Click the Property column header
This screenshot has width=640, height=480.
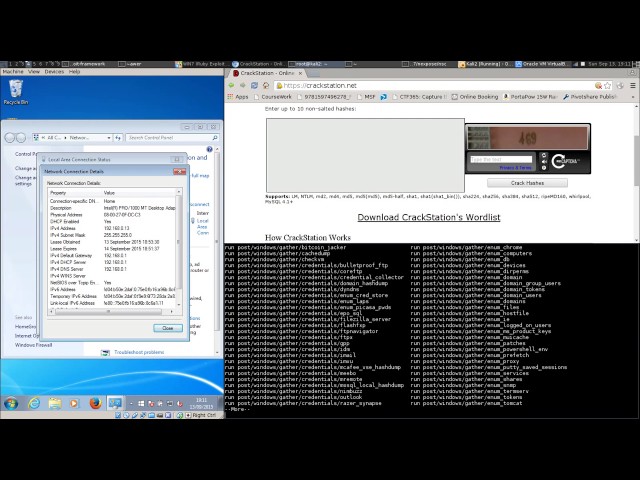pos(76,193)
